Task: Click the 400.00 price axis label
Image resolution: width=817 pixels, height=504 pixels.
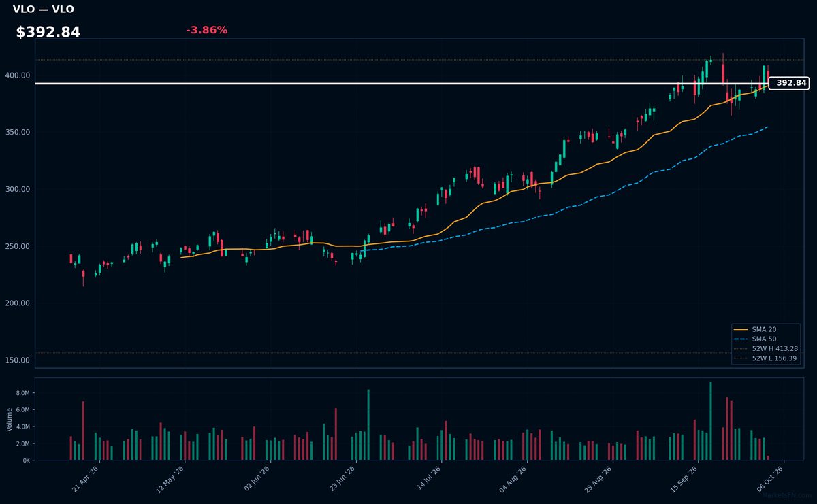Action: coord(18,75)
